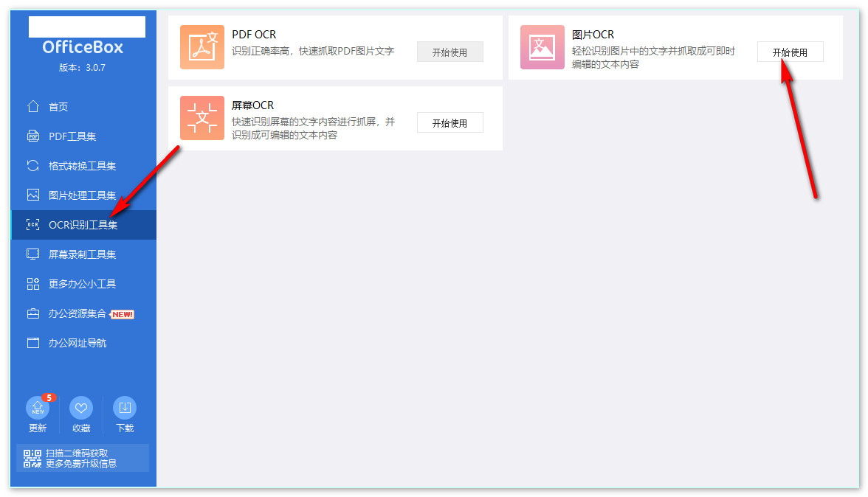The width and height of the screenshot is (868, 497).
Task: Click description starting 快速识别屏幕的文字内容
Action: [x=313, y=128]
